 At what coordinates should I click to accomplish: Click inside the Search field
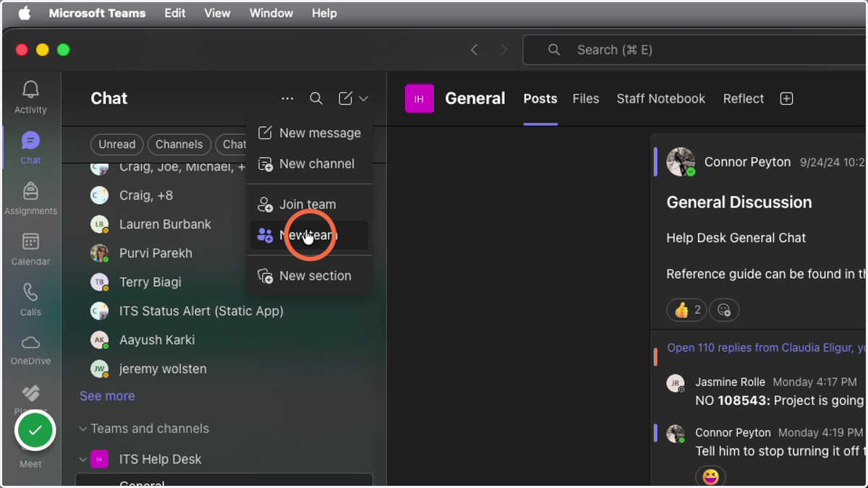694,50
